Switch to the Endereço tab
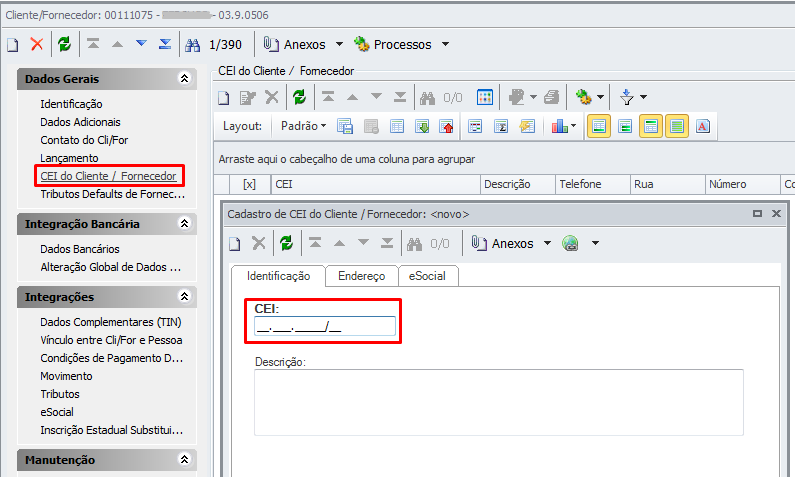795x477 pixels. 362,276
